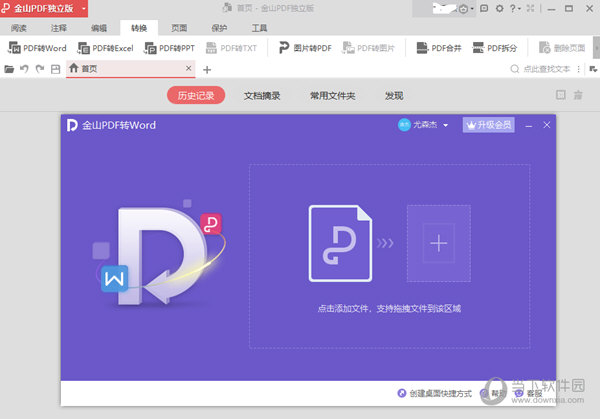Image resolution: width=600 pixels, height=419 pixels.
Task: Click the 升级会员 upgrade button
Action: tap(489, 125)
